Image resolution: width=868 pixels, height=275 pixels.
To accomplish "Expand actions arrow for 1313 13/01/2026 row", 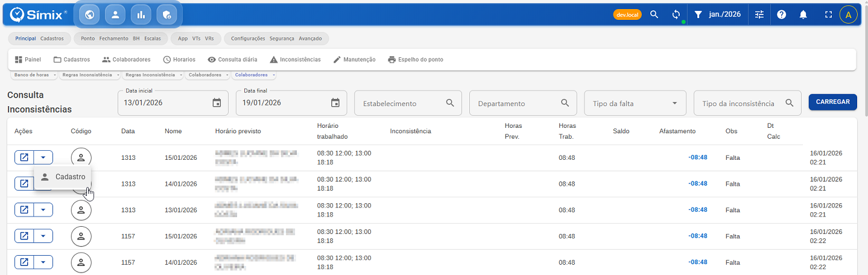I will [43, 210].
